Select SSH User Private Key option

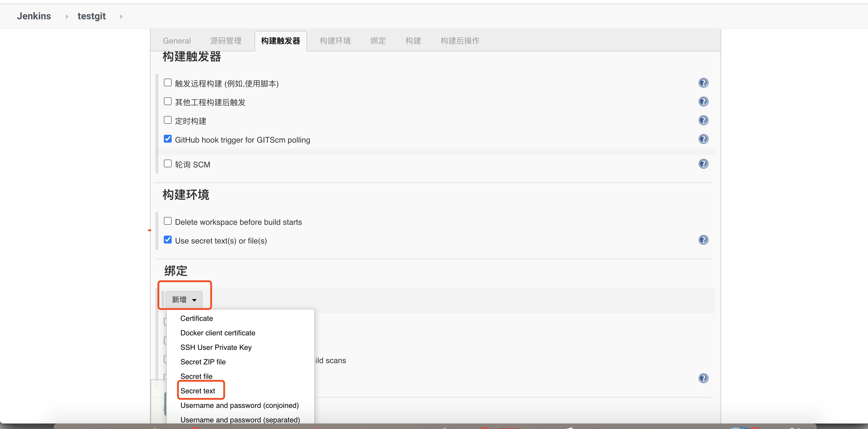click(x=216, y=347)
